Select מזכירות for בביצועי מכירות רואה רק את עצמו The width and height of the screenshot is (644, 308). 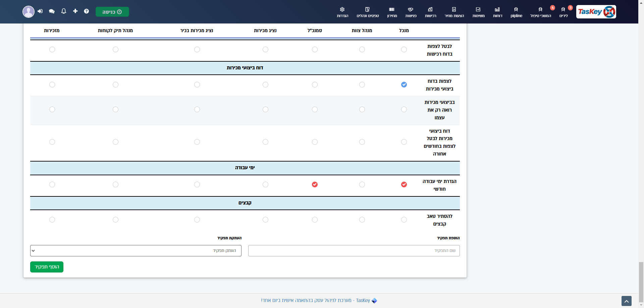click(52, 110)
